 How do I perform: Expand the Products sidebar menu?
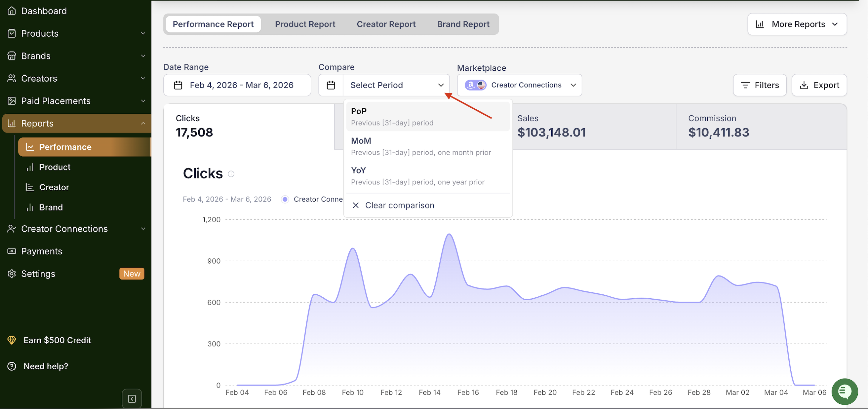click(x=143, y=33)
